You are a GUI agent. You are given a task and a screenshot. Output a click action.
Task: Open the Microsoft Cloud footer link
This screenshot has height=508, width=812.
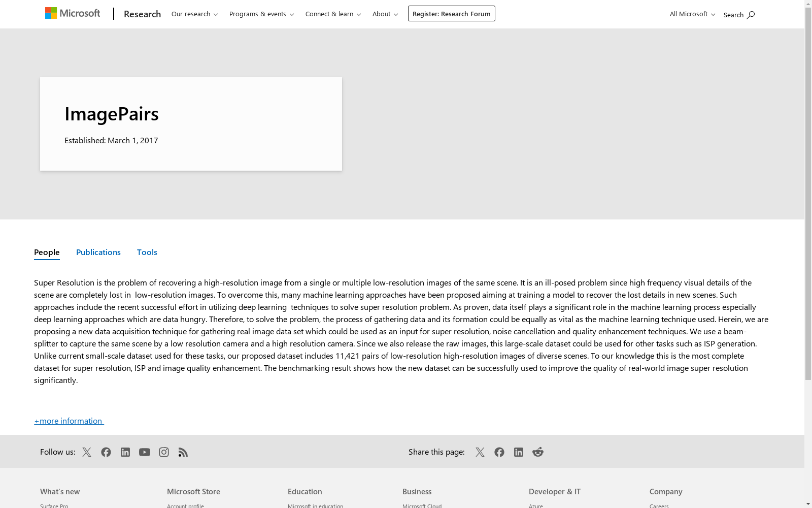[422, 505]
